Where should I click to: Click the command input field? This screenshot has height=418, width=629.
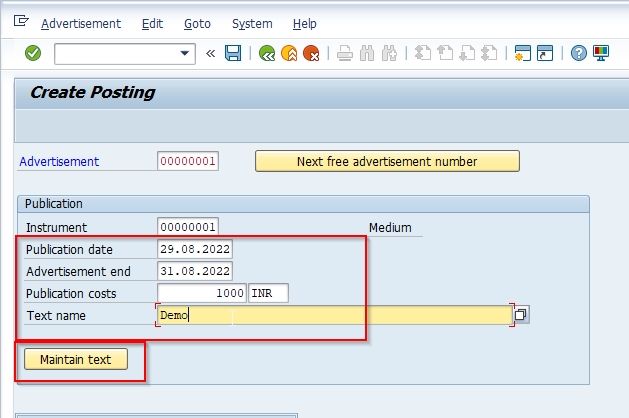coord(125,54)
